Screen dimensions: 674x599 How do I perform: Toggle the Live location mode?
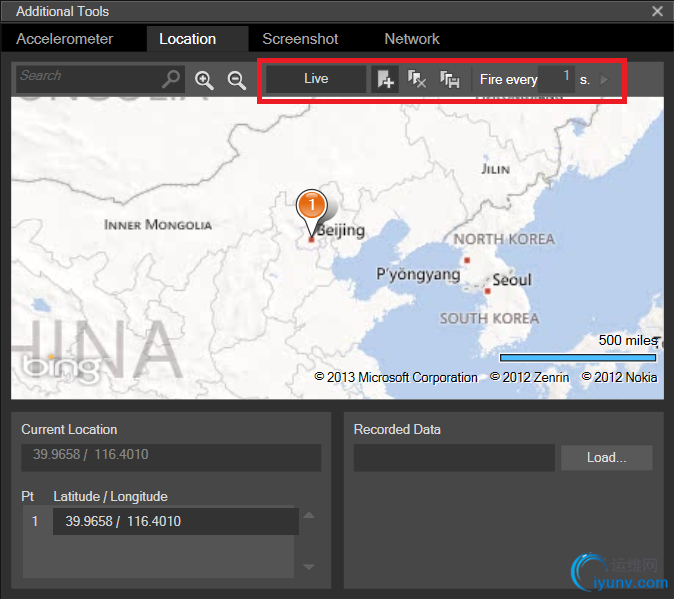tap(316, 79)
